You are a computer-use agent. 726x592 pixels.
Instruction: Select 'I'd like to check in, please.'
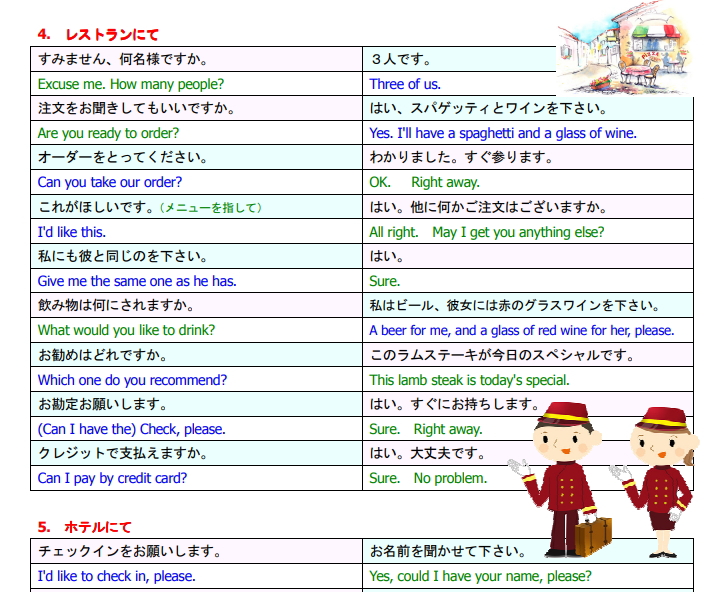click(x=116, y=576)
